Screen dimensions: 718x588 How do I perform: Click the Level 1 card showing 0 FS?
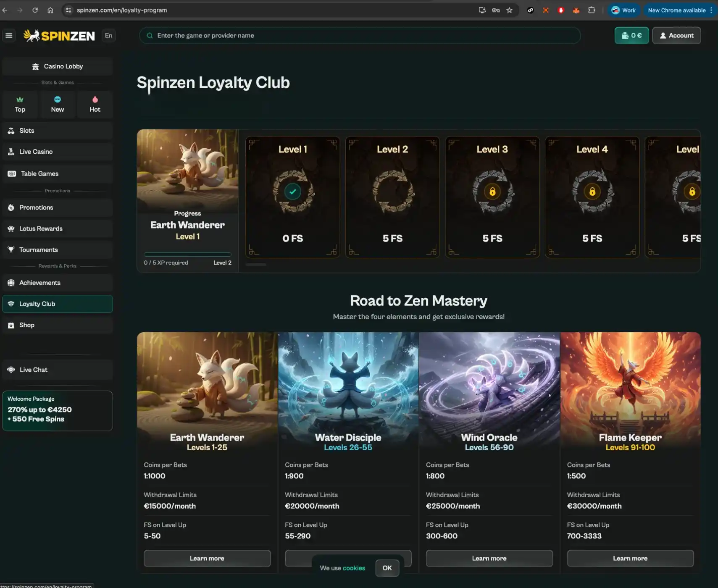click(293, 197)
